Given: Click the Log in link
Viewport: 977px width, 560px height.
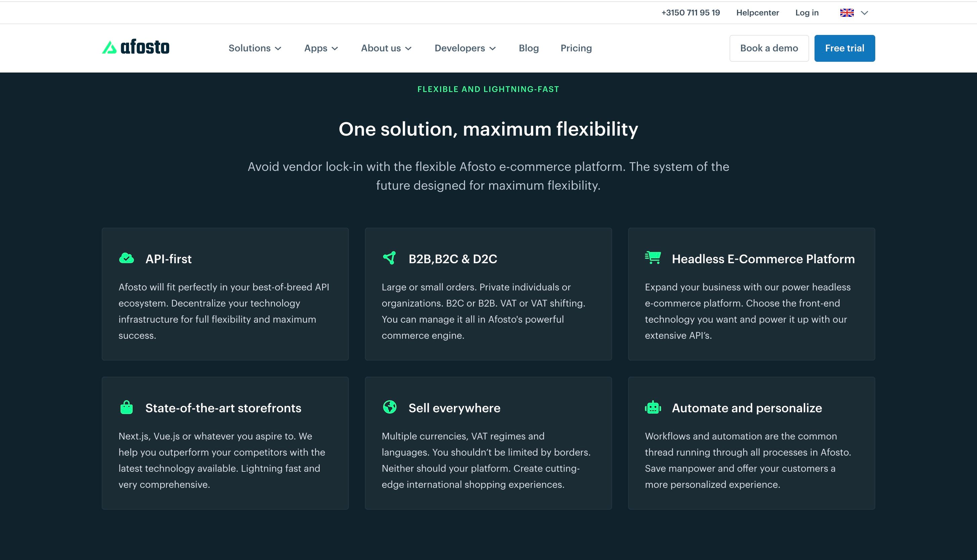Looking at the screenshot, I should click(807, 13).
